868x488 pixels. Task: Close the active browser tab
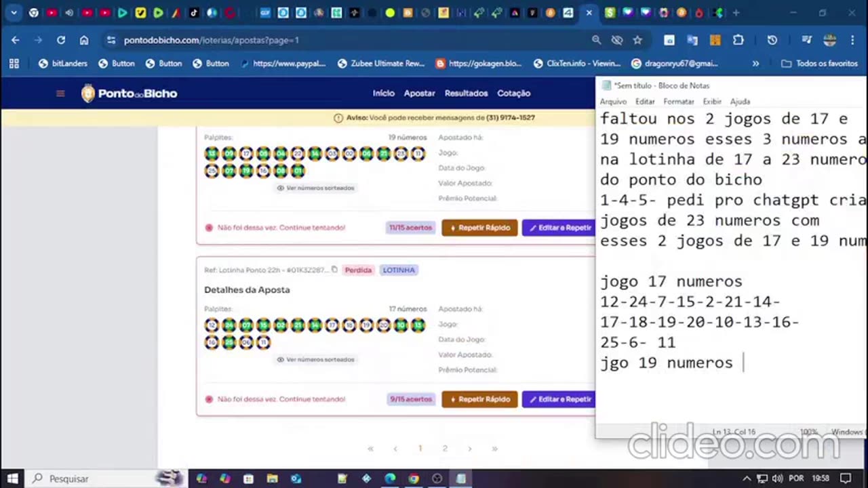pyautogui.click(x=589, y=13)
